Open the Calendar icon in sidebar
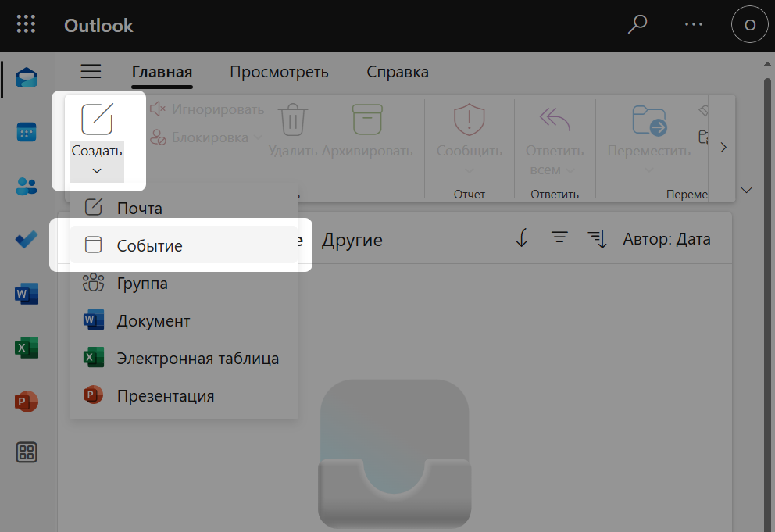Viewport: 775px width, 532px height. (x=27, y=133)
